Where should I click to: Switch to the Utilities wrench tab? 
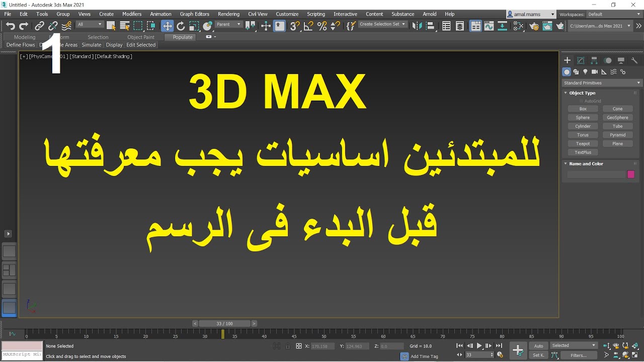click(634, 60)
